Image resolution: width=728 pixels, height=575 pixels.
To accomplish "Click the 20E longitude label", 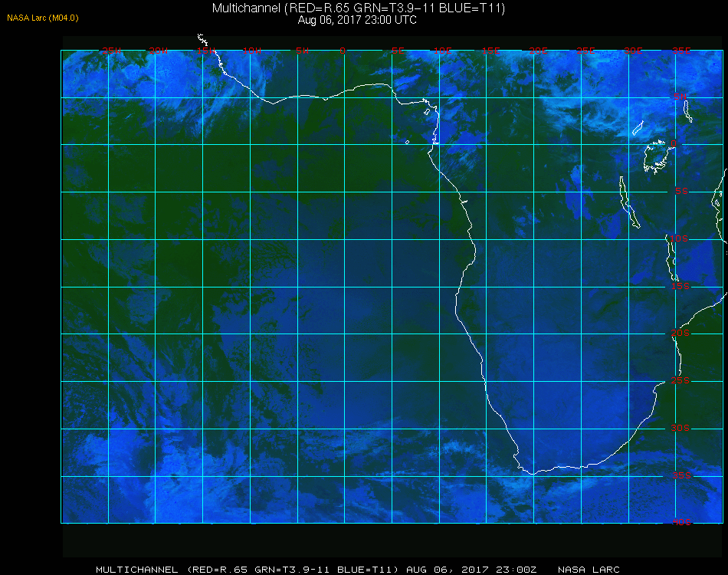I will [538, 51].
